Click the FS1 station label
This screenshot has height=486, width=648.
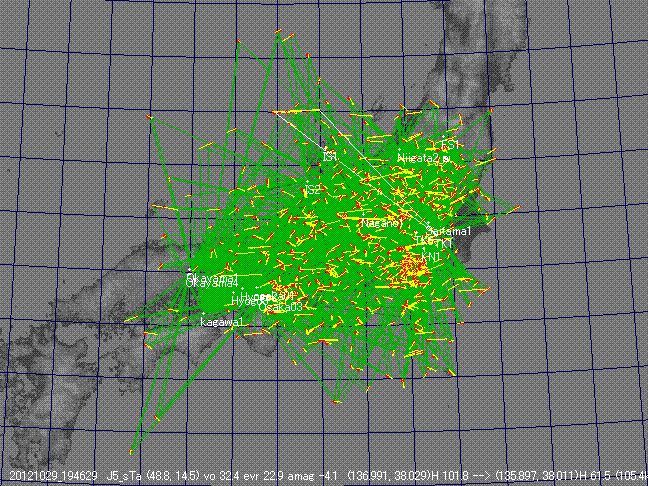[450, 145]
